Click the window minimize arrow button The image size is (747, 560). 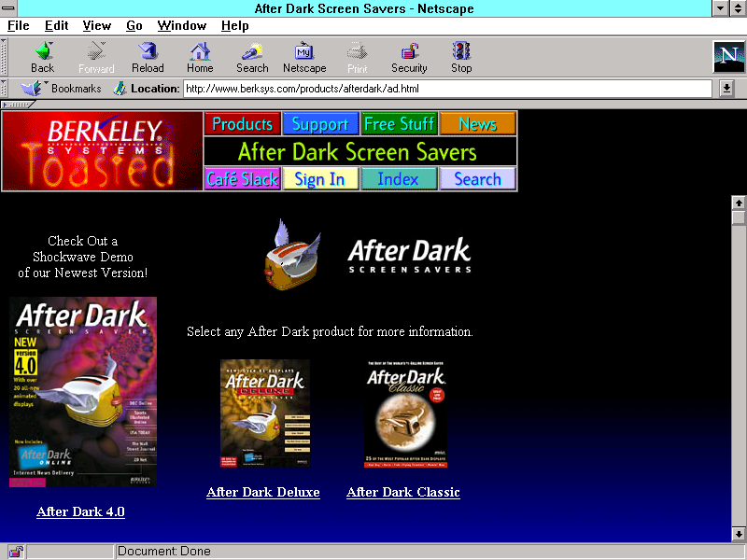coord(720,8)
